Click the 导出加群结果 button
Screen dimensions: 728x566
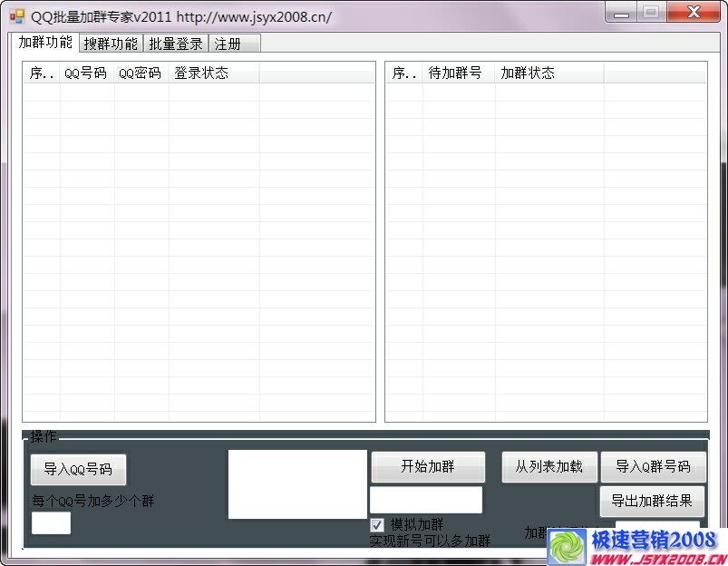(x=652, y=501)
